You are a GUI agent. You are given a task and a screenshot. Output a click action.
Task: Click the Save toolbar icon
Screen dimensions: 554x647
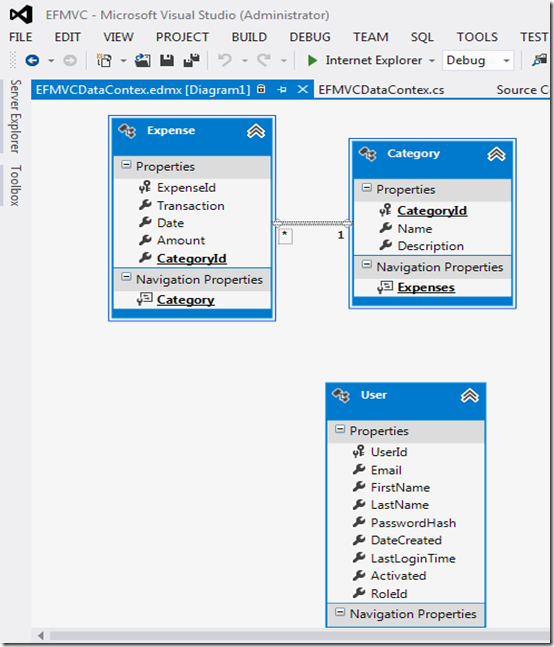tap(167, 61)
